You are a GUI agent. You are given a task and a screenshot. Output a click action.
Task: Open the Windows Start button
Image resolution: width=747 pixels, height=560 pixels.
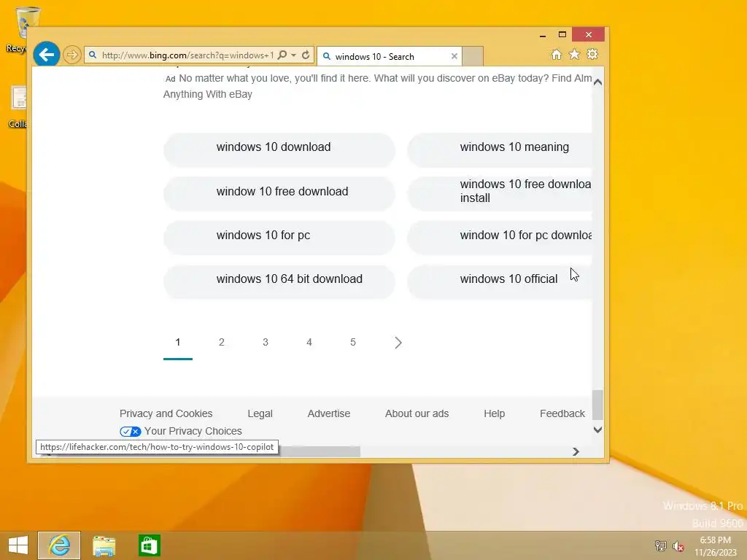click(x=18, y=545)
